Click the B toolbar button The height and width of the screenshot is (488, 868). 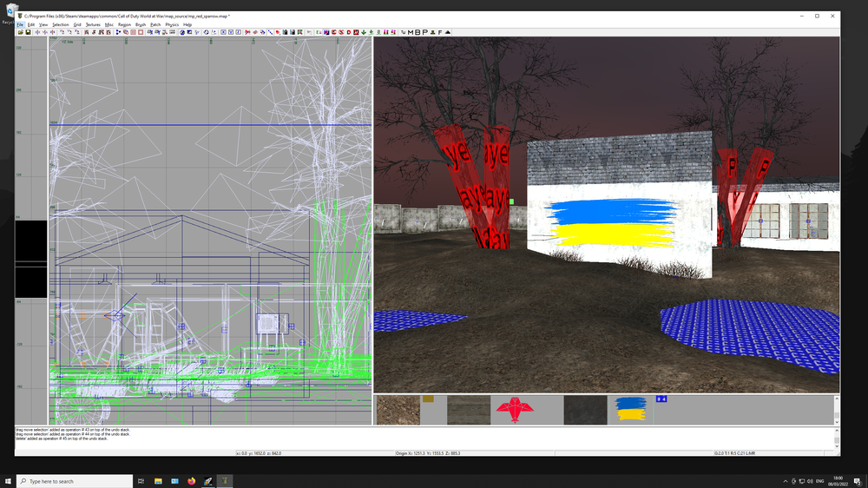click(x=418, y=32)
